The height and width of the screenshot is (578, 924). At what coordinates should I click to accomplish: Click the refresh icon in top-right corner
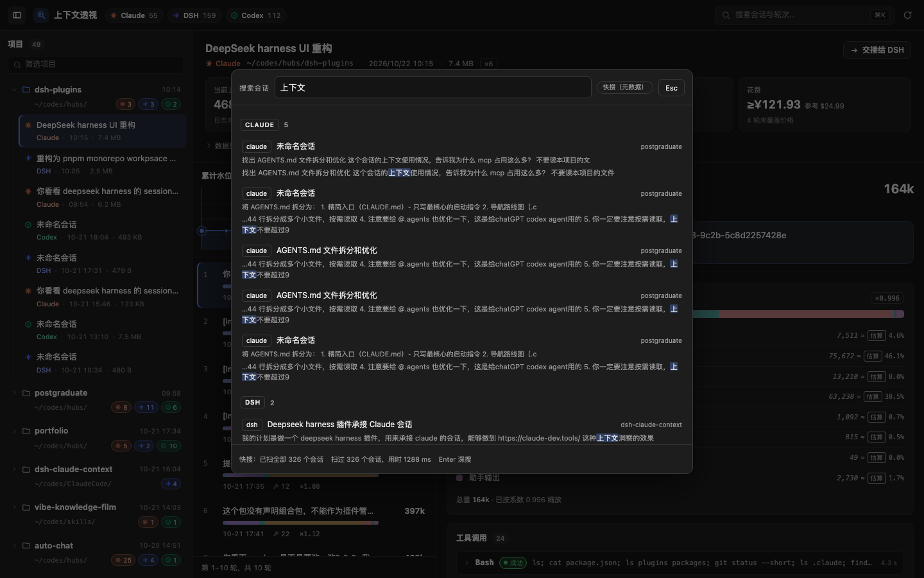907,15
